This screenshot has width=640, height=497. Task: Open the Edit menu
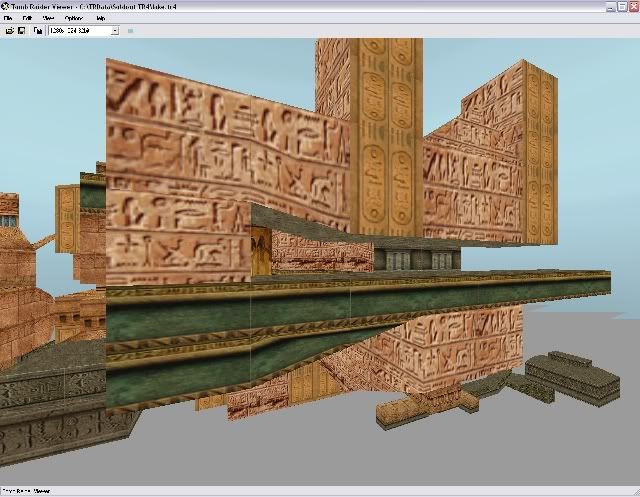(27, 18)
